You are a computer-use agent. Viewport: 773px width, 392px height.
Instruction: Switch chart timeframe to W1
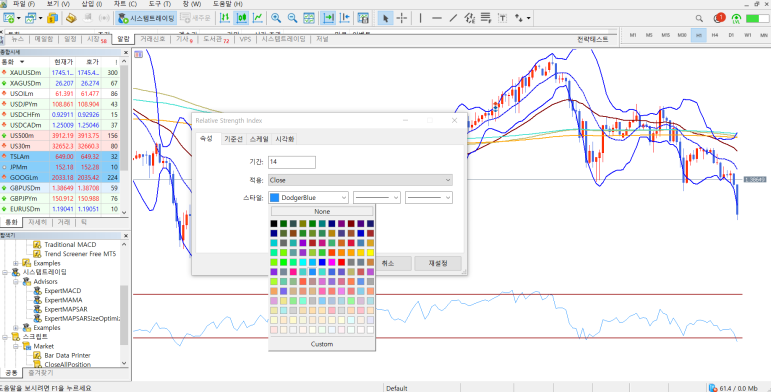[748, 35]
